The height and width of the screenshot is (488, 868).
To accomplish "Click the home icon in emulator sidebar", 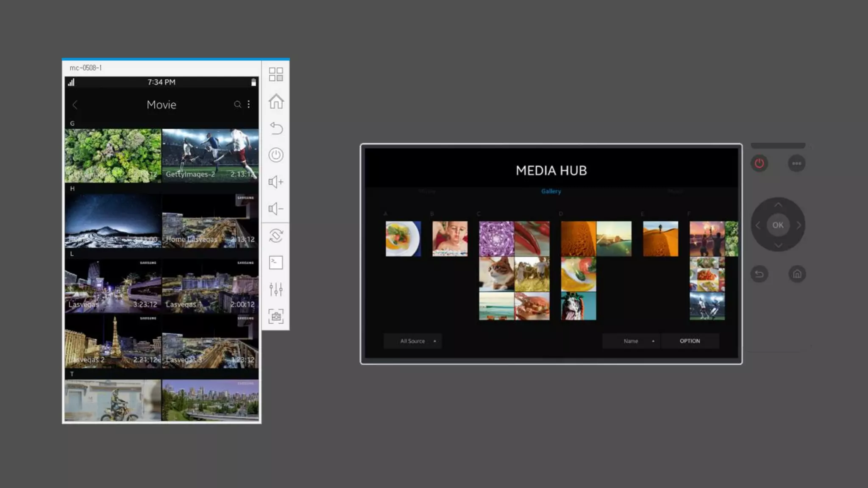I will pyautogui.click(x=276, y=101).
